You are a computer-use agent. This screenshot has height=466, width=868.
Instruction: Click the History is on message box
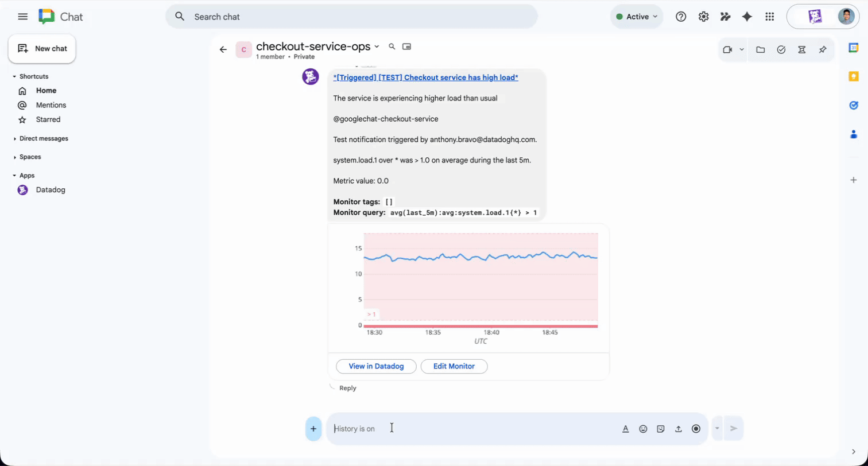pos(474,429)
